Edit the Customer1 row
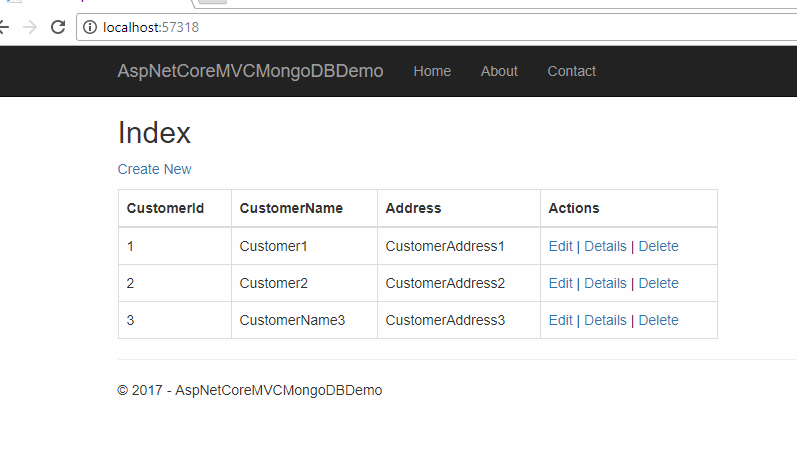Image resolution: width=797 pixels, height=462 pixels. pos(561,247)
